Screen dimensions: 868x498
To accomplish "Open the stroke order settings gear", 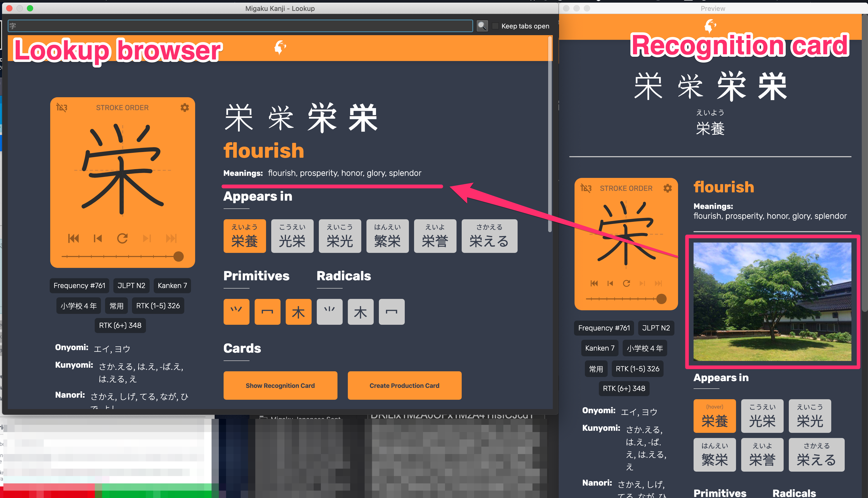I will tap(185, 108).
